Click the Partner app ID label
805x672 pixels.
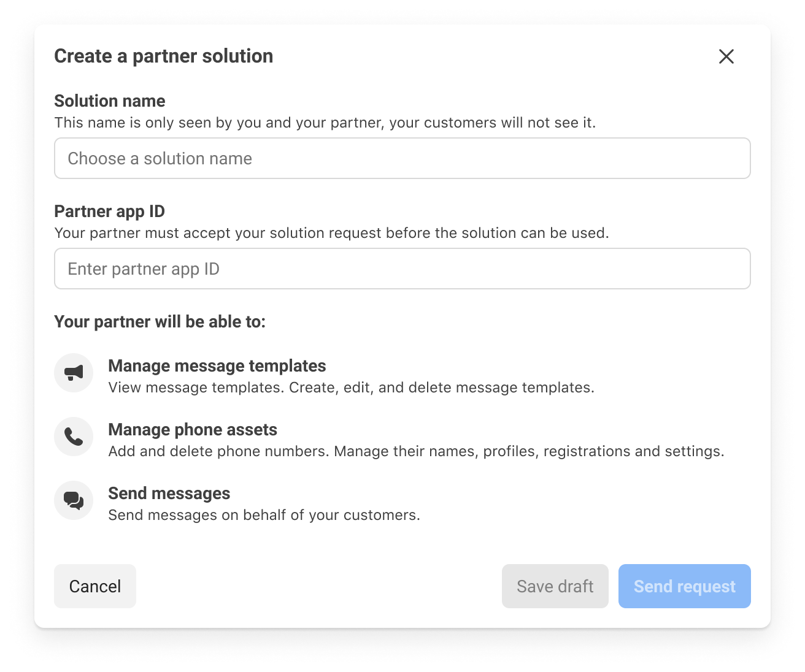pos(110,211)
